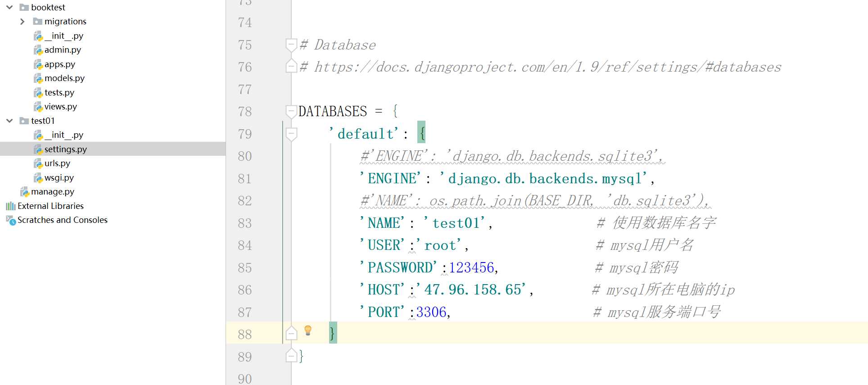
Task: Click the views.py Python file icon
Action: click(x=38, y=107)
